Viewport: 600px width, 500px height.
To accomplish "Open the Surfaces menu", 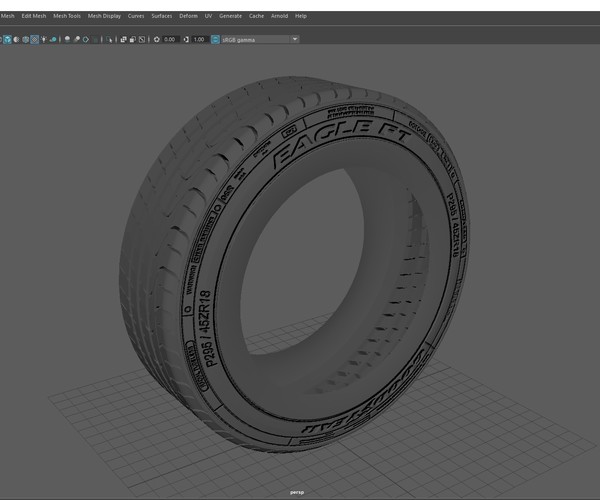I will click(x=161, y=16).
